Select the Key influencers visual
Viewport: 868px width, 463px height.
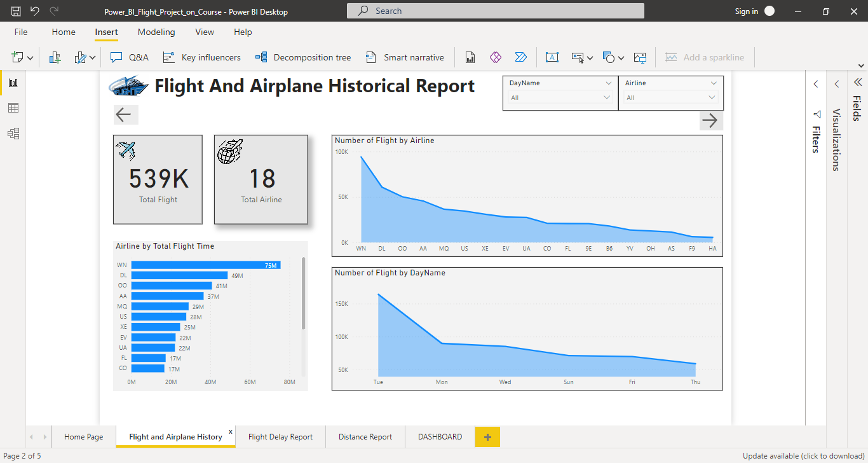tap(201, 57)
